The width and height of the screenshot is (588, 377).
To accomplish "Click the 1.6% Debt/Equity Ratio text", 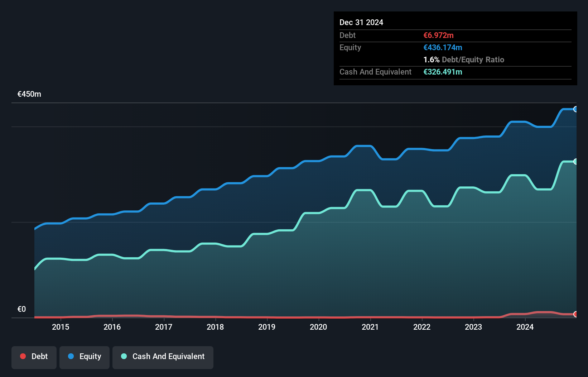I will coord(464,60).
